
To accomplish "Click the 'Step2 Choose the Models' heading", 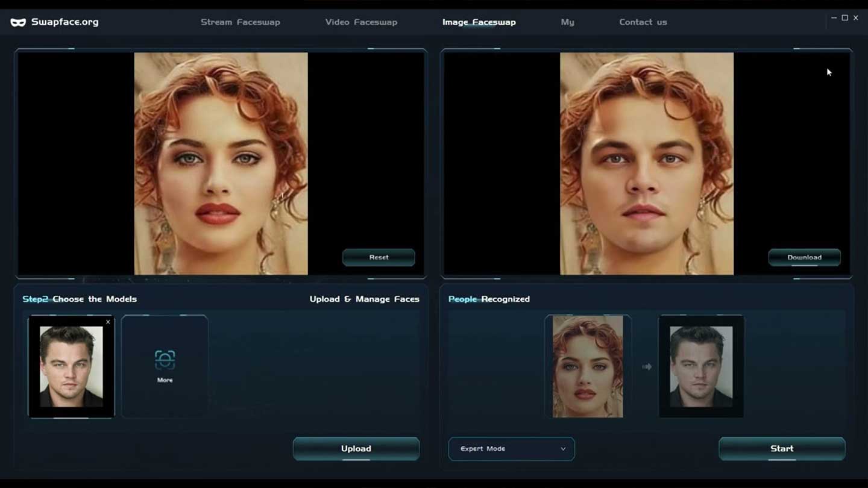I will [80, 299].
